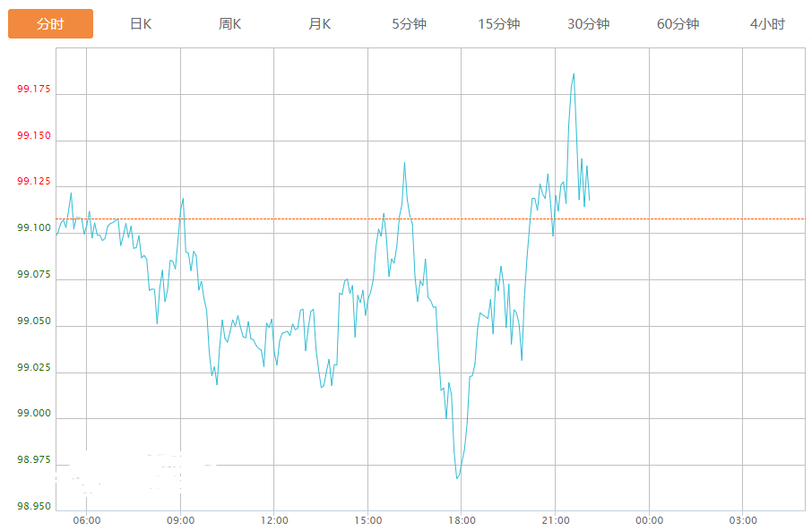Open the 4小时 chart tab

pyautogui.click(x=767, y=24)
